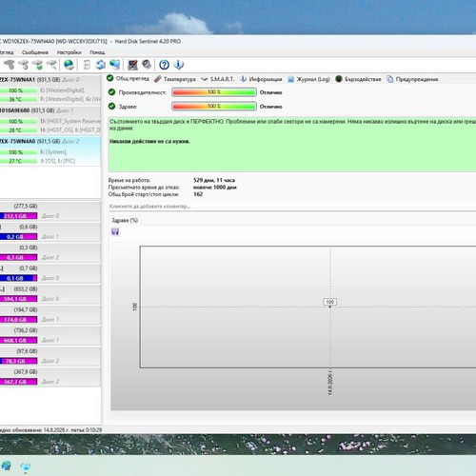Click the 'повече 1000 дни' lifetime value
The height and width of the screenshot is (476, 476).
[x=215, y=187]
